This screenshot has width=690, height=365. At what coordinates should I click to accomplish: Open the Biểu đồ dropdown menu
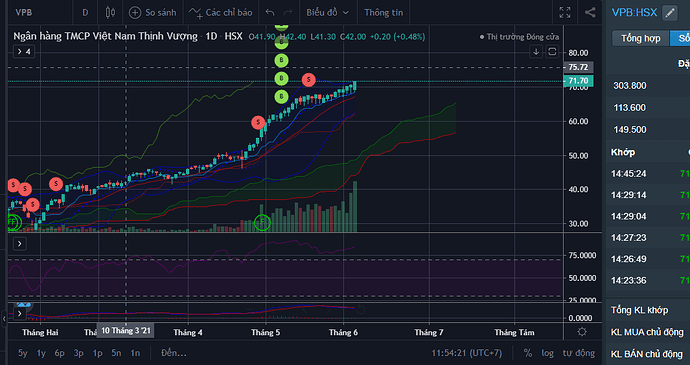pyautogui.click(x=327, y=12)
